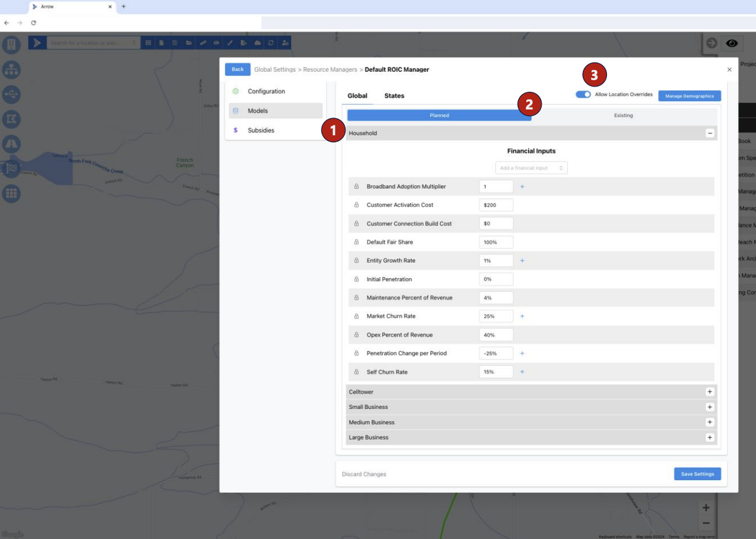Click map zoom in plus button
The height and width of the screenshot is (539, 756).
coord(706,508)
